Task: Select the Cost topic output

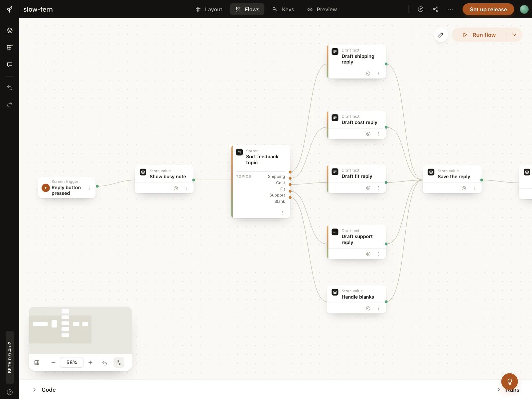Action: (281, 183)
